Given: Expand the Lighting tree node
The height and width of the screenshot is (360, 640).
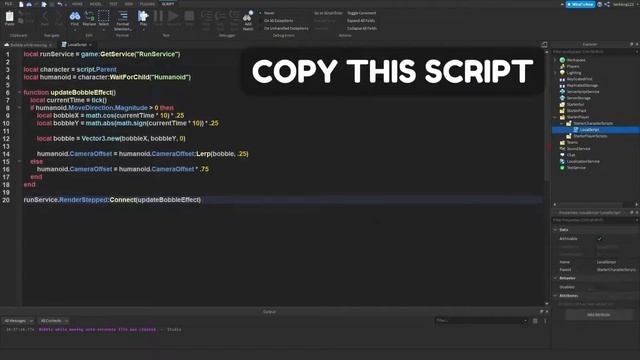Looking at the screenshot, I should click(x=555, y=73).
